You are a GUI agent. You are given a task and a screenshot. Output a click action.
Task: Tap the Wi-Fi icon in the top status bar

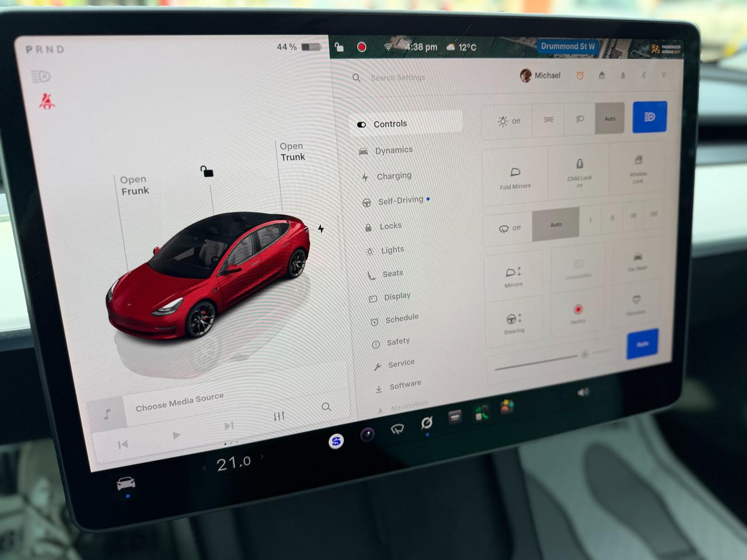click(388, 47)
